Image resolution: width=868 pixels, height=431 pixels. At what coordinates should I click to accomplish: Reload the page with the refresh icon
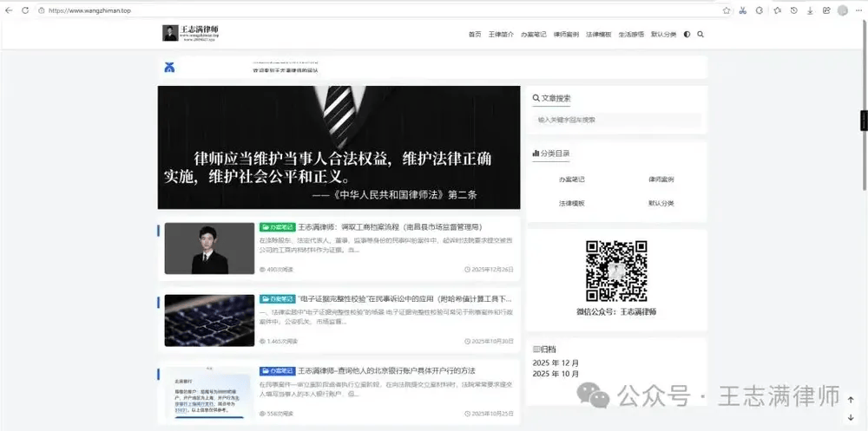pyautogui.click(x=25, y=10)
